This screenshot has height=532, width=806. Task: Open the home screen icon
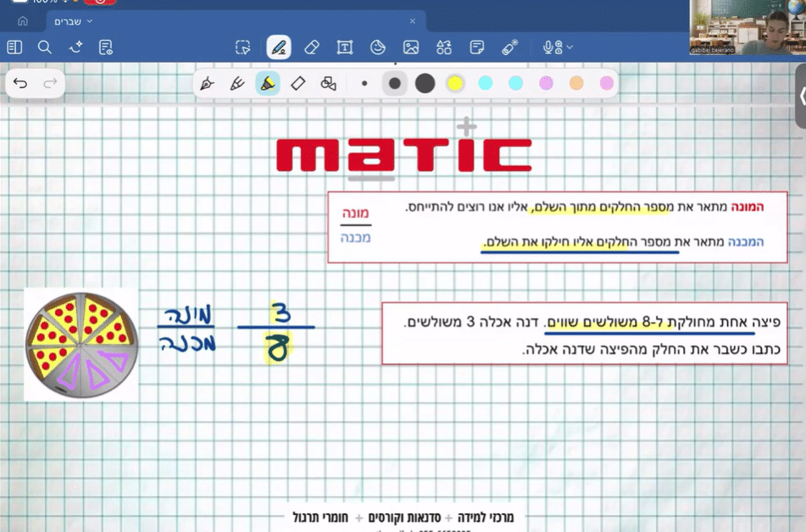(23, 21)
